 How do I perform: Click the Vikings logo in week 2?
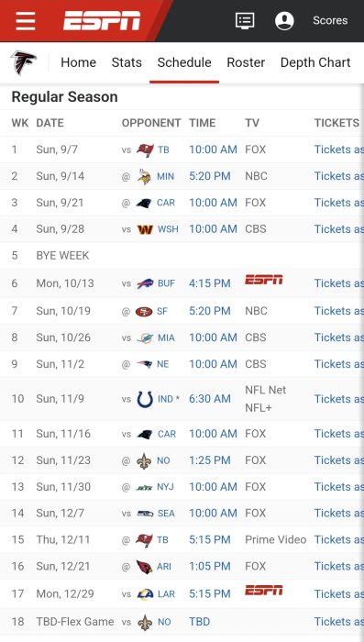click(x=145, y=176)
